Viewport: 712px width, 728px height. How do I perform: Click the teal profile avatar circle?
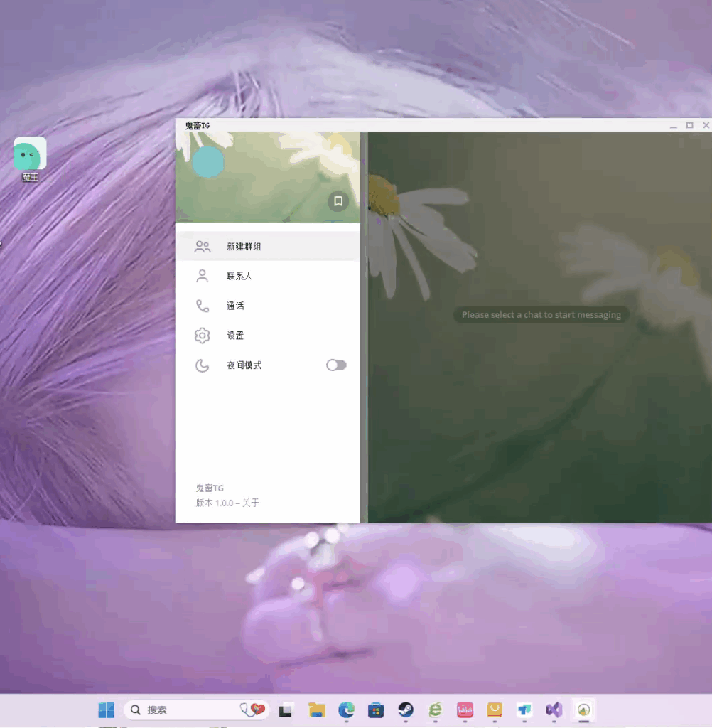[207, 162]
